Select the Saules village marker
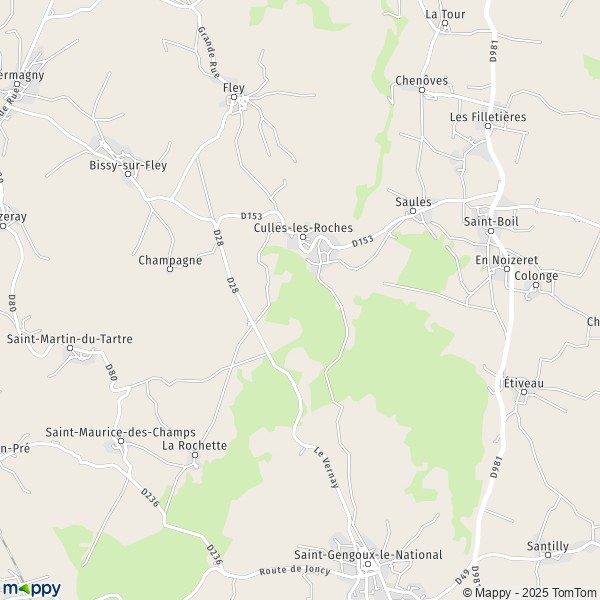Screen dimensions: 600x600 pos(413,211)
